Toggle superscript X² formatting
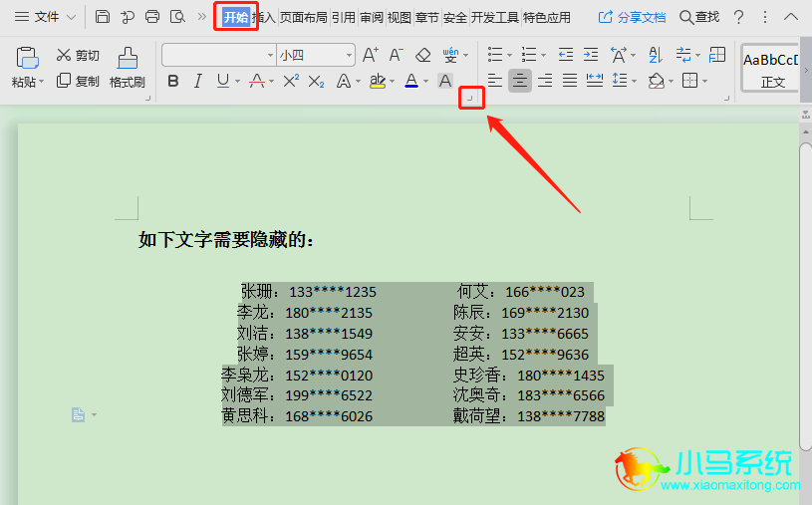The width and height of the screenshot is (812, 505). [291, 81]
